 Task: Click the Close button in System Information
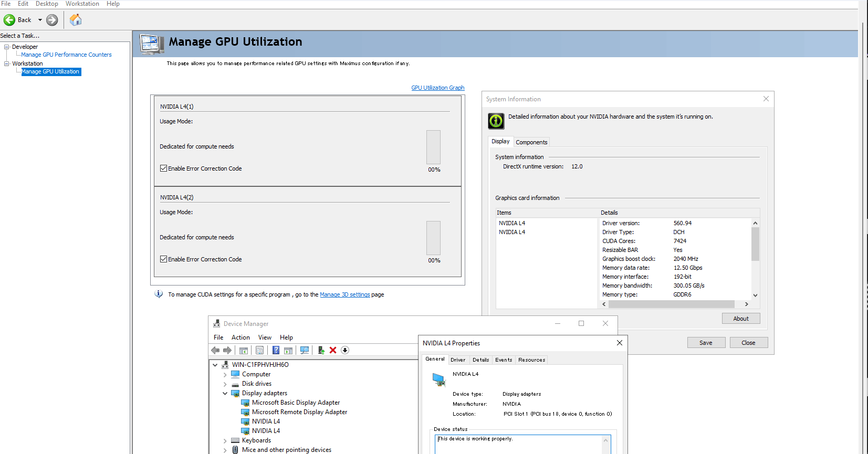tap(748, 343)
